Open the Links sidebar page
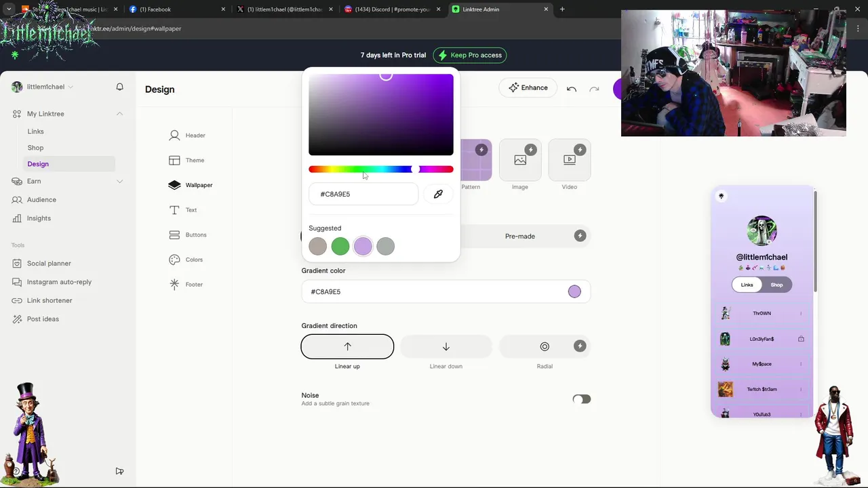The width and height of the screenshot is (868, 488). 35,131
